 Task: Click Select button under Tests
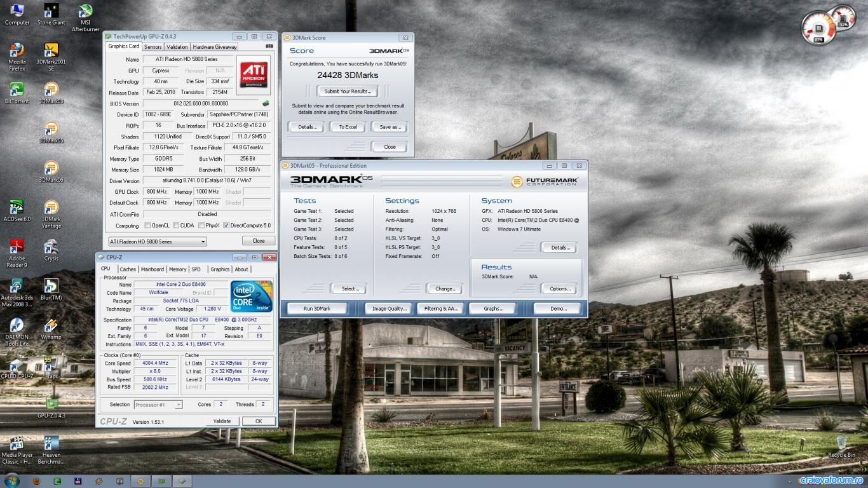tap(349, 288)
